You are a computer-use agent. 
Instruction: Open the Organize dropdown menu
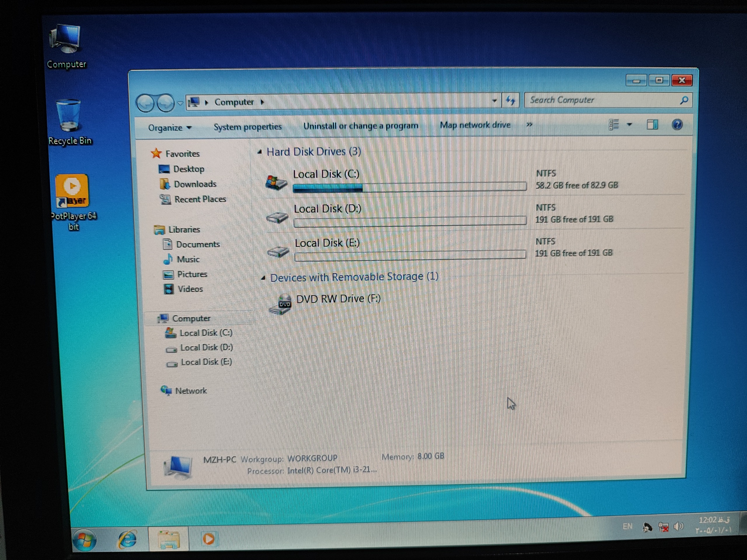click(x=170, y=128)
